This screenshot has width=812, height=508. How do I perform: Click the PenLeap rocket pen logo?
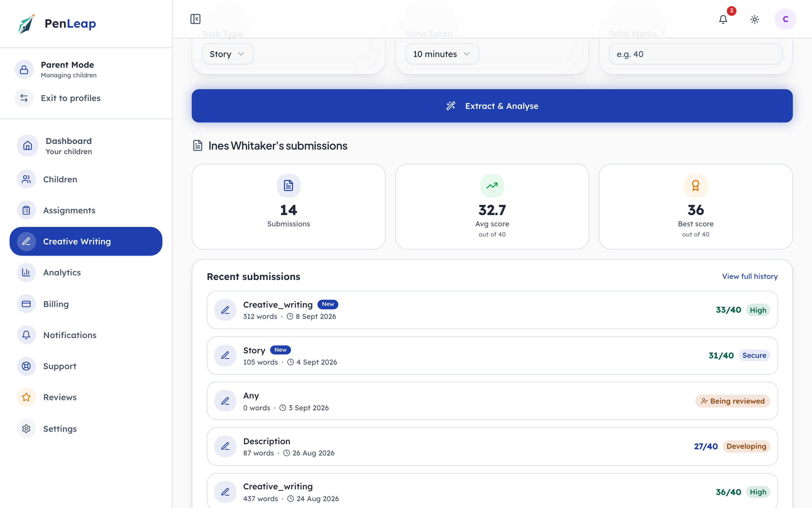(27, 23)
